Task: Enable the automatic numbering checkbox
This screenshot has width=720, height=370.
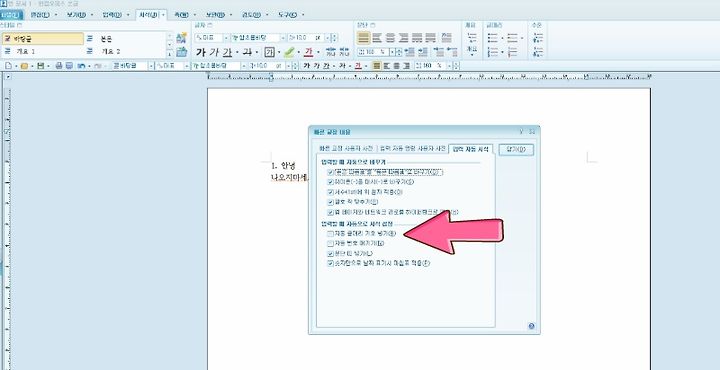Action: click(330, 243)
